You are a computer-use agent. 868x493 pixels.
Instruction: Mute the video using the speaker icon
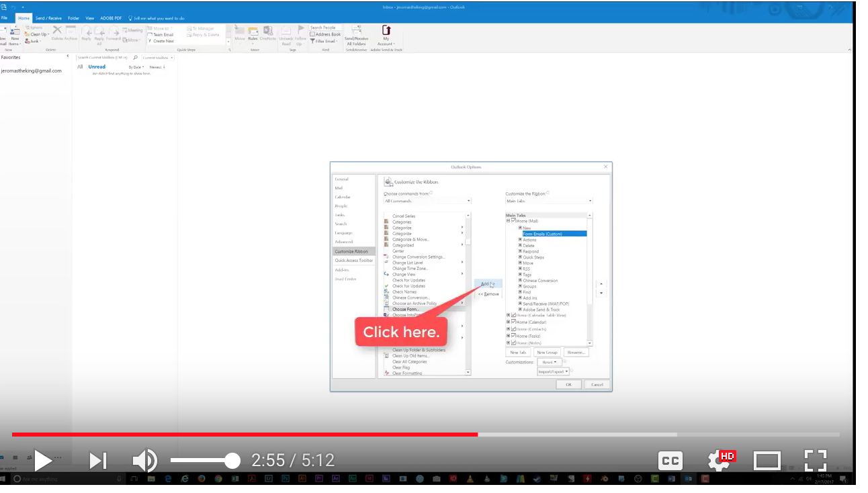[144, 460]
